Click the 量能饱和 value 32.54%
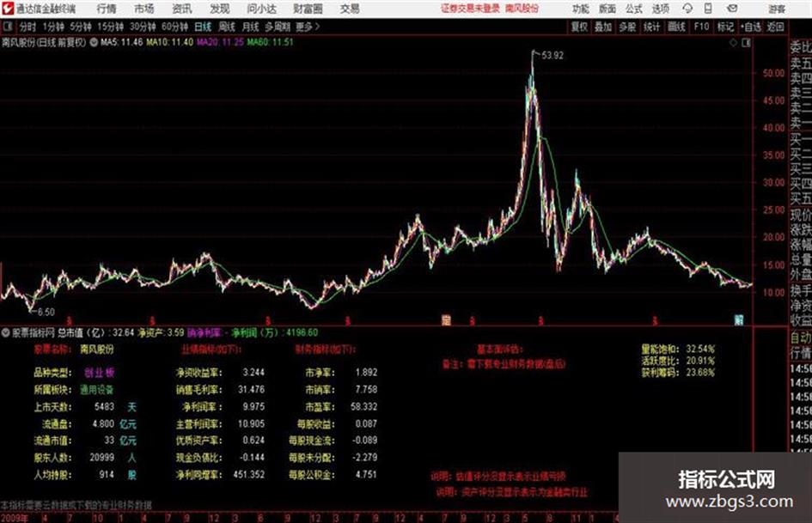Screen dimensions: 812x523 click(700, 350)
